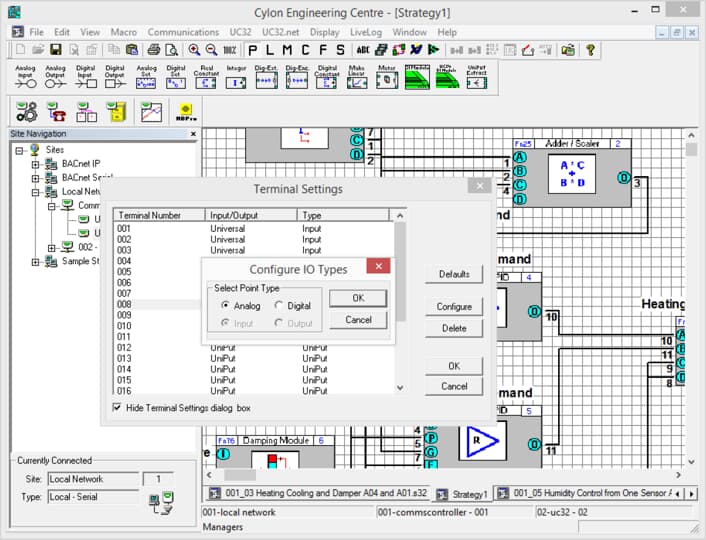Open the MBPro tool icon
This screenshot has width=706, height=540.
pos(185,112)
